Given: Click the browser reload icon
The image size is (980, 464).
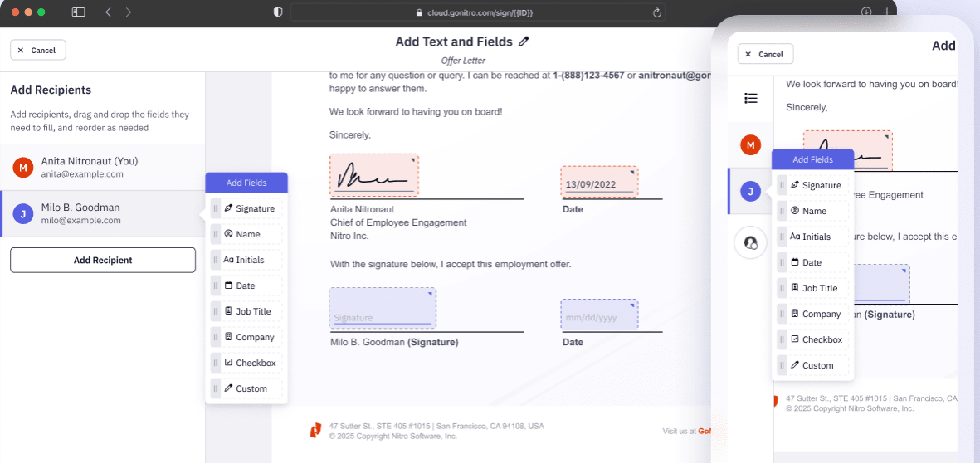Looking at the screenshot, I should coord(656,12).
